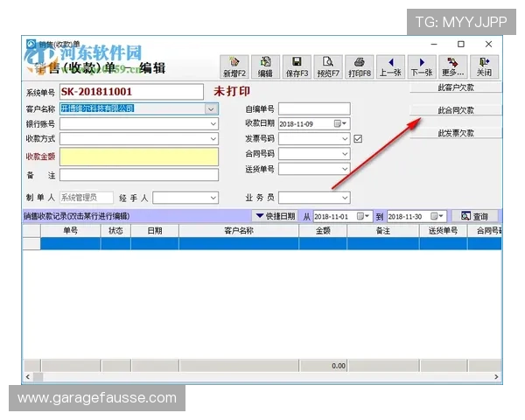This screenshot has height=420, width=525.
Task: Open the 业务员 salesperson dropdown
Action: click(x=345, y=198)
